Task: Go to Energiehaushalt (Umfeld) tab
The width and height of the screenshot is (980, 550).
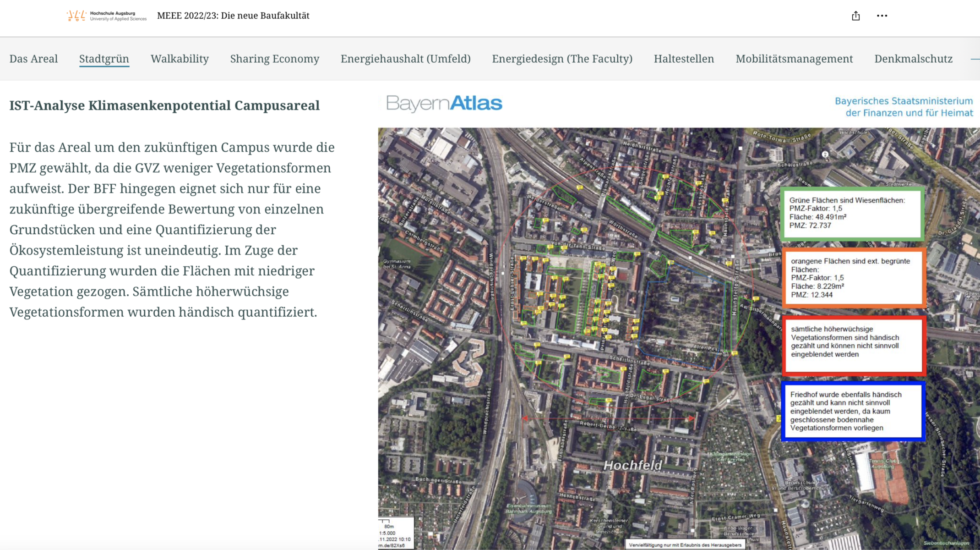Action: click(405, 59)
